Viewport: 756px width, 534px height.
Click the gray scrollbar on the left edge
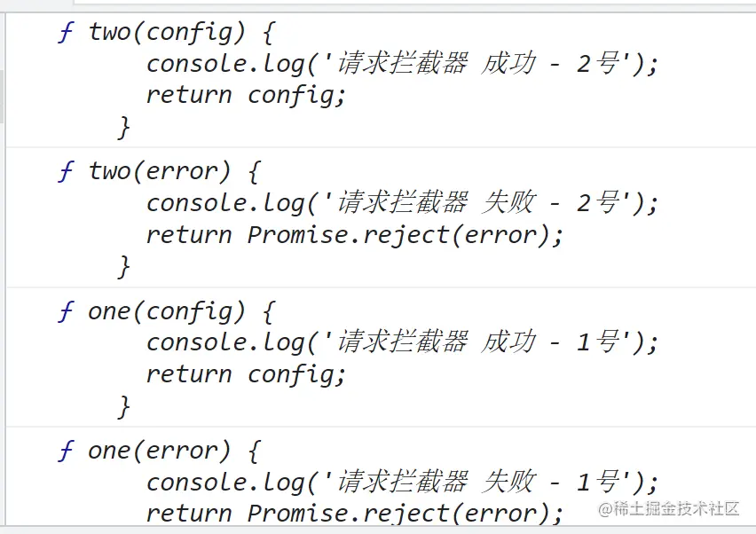tap(2, 98)
